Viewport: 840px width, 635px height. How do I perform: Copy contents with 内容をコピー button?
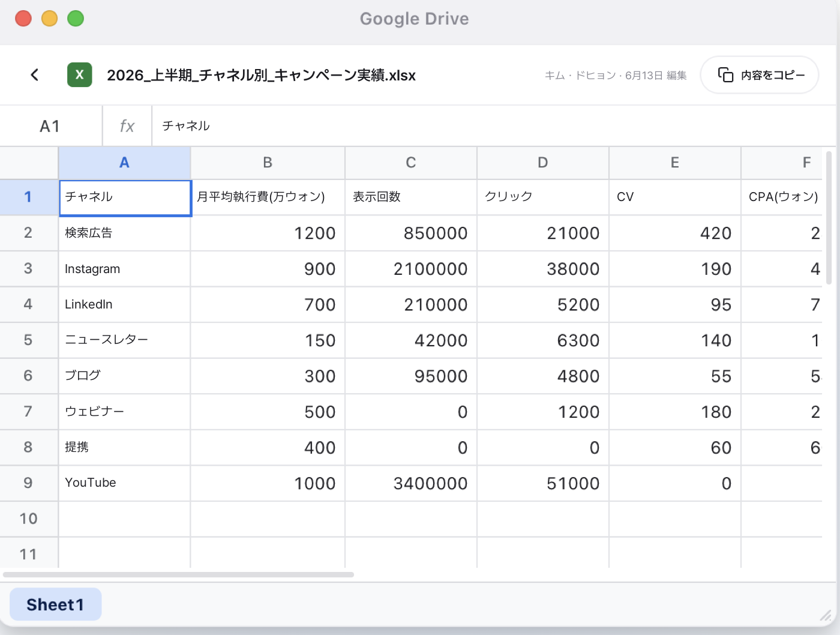tap(760, 75)
